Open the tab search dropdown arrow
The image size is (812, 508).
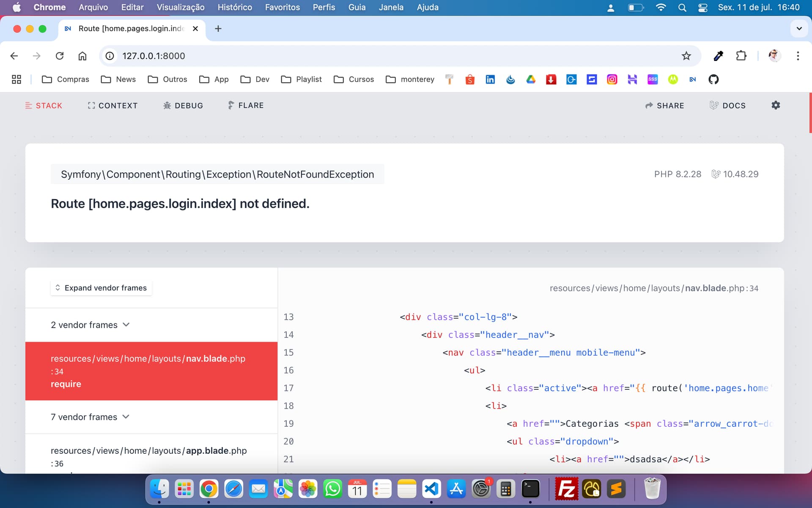click(799, 29)
